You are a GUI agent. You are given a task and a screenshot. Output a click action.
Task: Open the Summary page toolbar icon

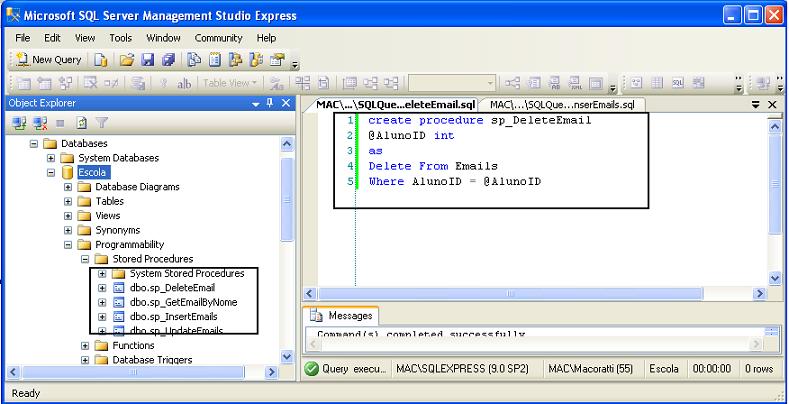pos(215,60)
